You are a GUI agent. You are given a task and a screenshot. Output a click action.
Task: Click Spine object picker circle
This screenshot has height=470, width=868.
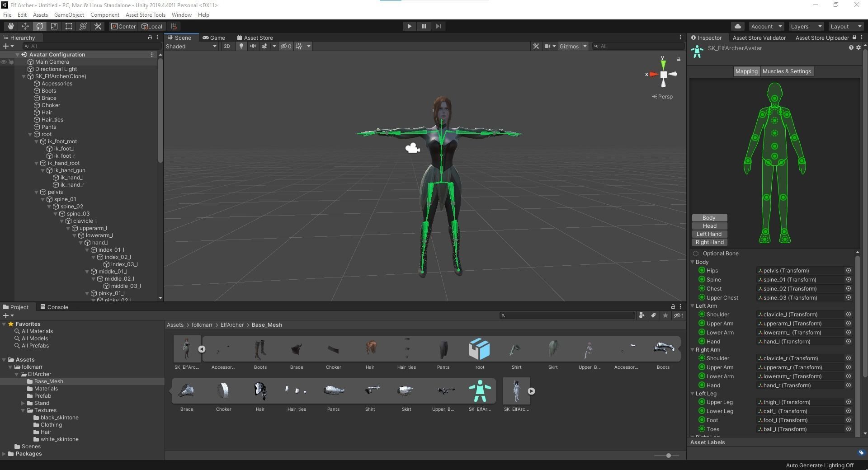pyautogui.click(x=849, y=280)
